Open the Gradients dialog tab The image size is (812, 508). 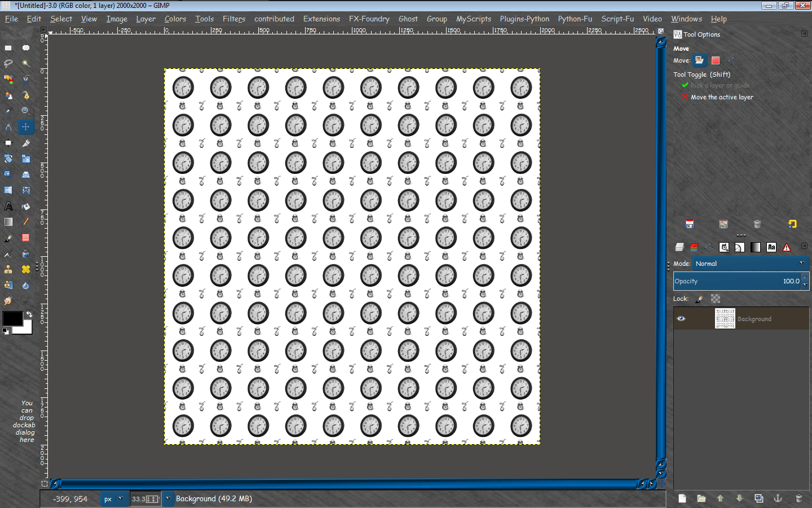[x=756, y=247]
